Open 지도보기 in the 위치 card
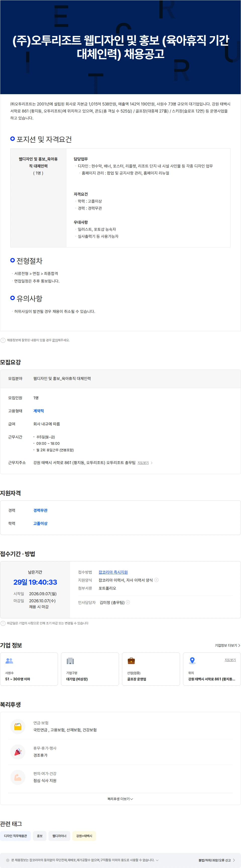The image size is (241, 868). [230, 660]
